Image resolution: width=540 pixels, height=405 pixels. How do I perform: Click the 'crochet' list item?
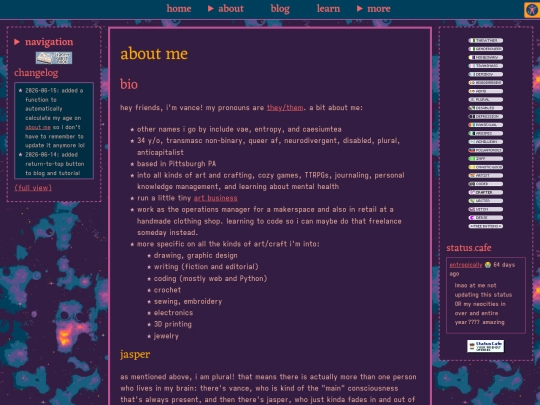point(167,290)
